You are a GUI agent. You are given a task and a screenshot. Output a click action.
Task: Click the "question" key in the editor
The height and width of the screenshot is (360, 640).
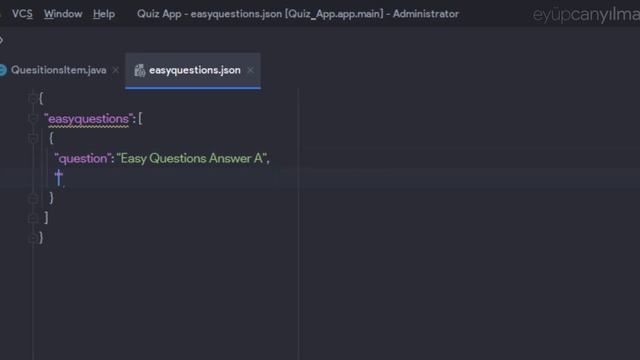[x=82, y=158]
